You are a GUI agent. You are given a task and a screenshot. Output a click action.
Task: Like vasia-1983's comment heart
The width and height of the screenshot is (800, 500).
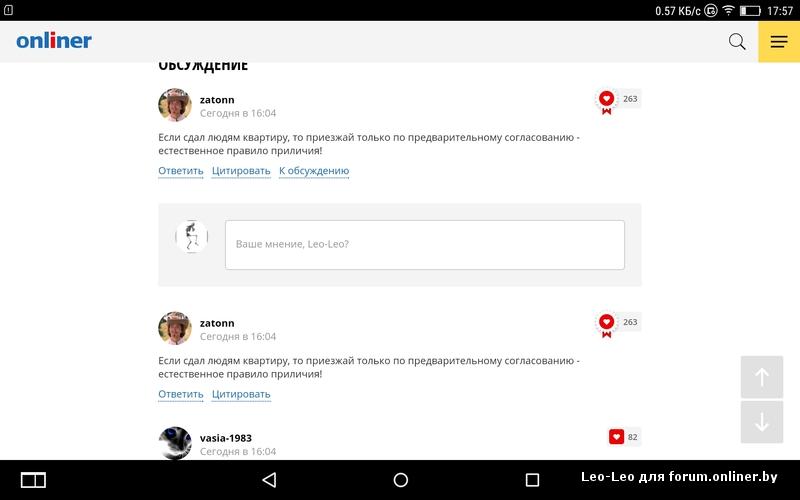(616, 437)
